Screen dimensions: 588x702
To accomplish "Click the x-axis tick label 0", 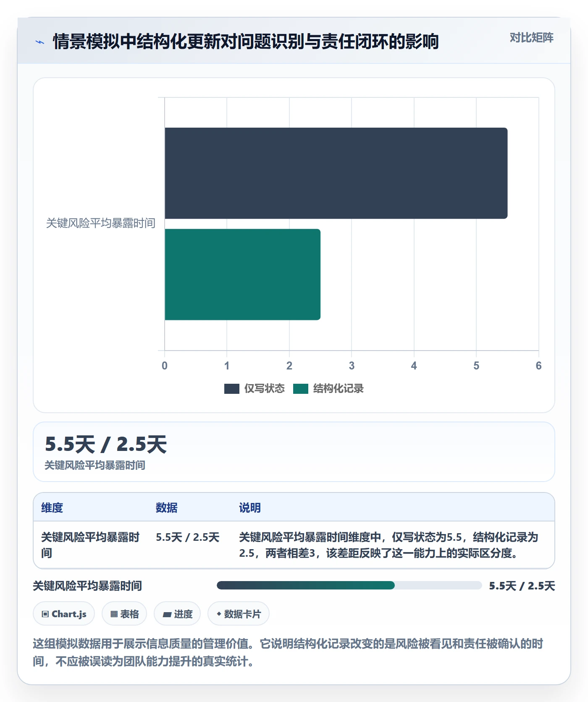I will pyautogui.click(x=165, y=366).
